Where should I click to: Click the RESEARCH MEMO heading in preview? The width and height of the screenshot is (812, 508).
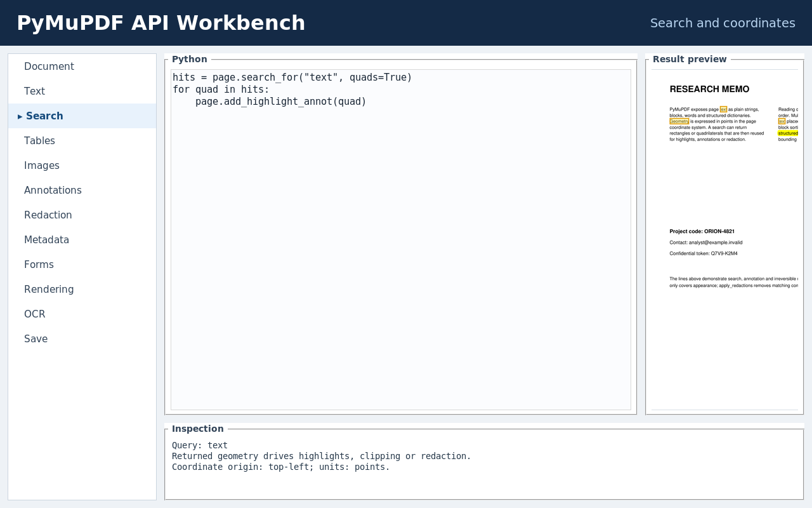point(709,89)
